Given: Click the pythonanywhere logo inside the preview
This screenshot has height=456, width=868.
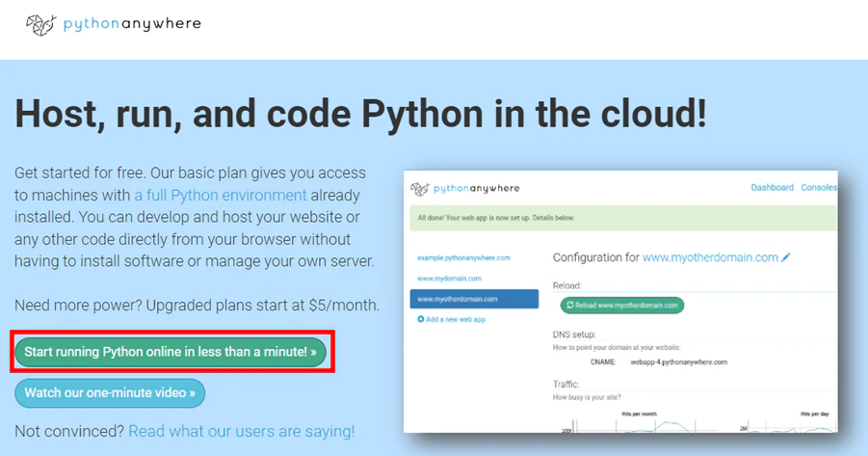Looking at the screenshot, I should (465, 188).
